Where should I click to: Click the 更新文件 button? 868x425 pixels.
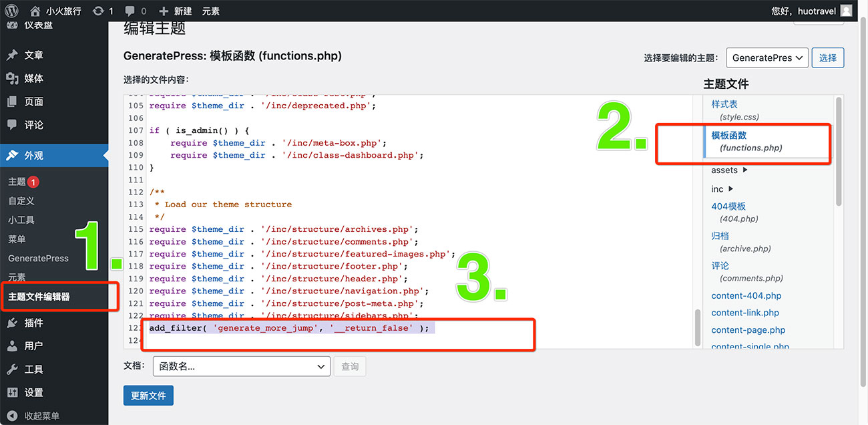coord(148,396)
